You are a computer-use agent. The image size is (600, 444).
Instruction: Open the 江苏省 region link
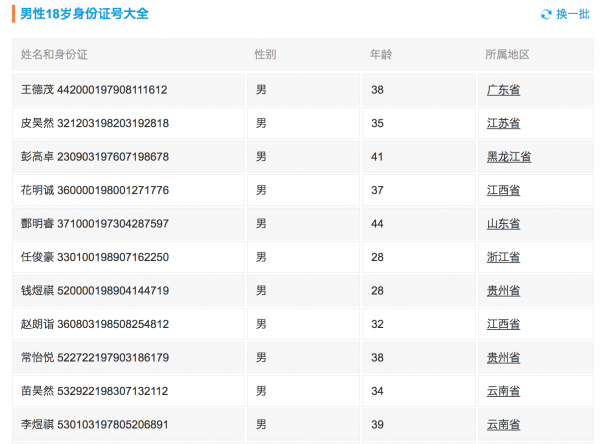503,124
